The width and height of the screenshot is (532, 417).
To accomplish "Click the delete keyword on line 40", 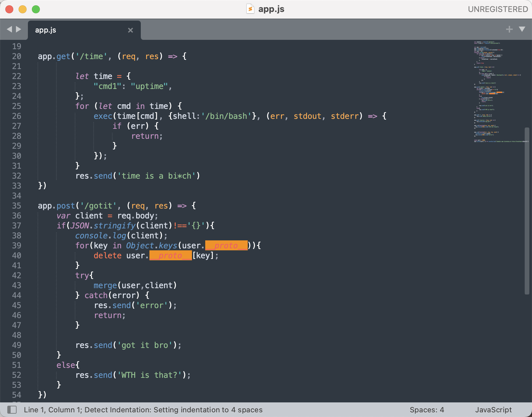I will tap(108, 256).
